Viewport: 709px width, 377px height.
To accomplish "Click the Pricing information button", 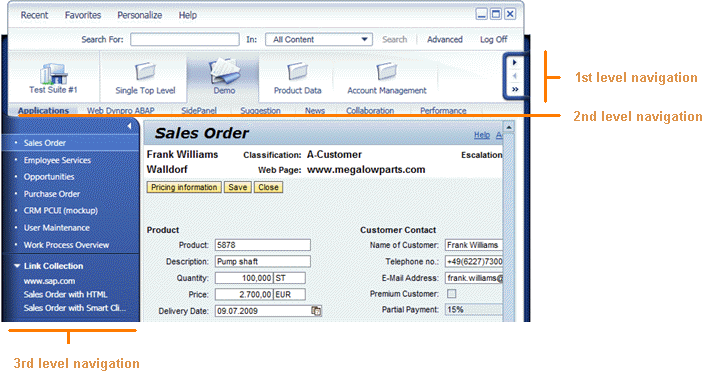I will [x=184, y=187].
